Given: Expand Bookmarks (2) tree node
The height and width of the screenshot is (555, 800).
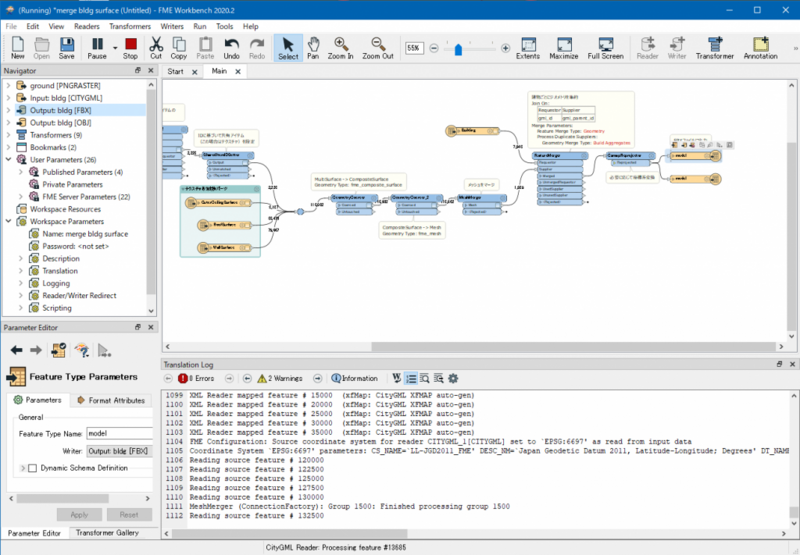Looking at the screenshot, I should click(8, 147).
